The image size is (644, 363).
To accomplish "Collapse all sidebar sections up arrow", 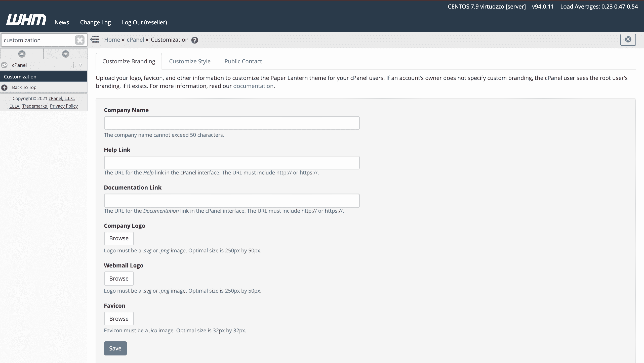I will [x=22, y=54].
